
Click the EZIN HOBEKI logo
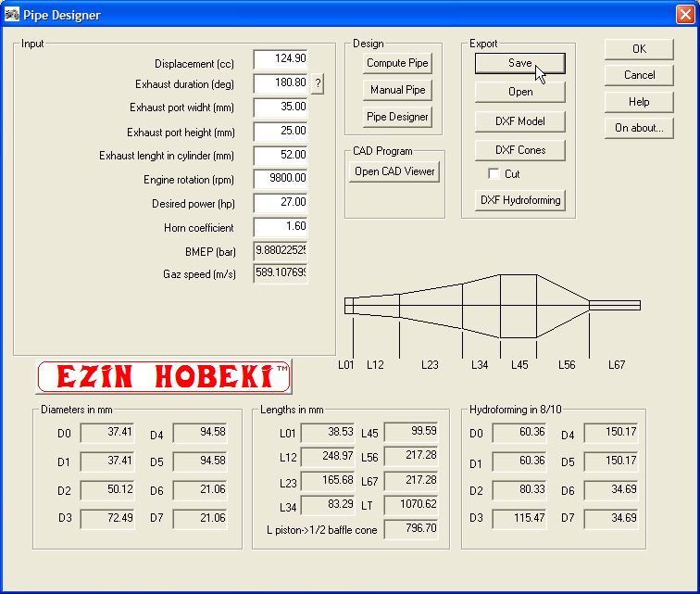pyautogui.click(x=163, y=376)
